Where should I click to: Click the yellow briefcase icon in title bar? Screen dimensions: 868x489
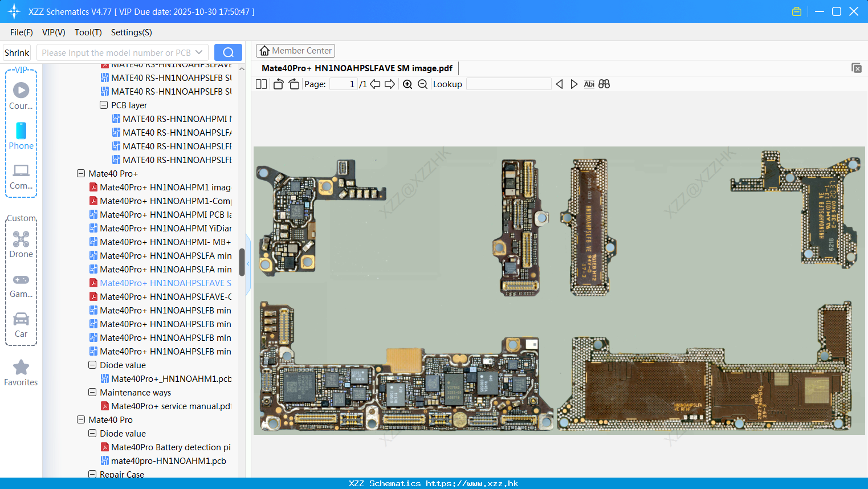coord(797,11)
